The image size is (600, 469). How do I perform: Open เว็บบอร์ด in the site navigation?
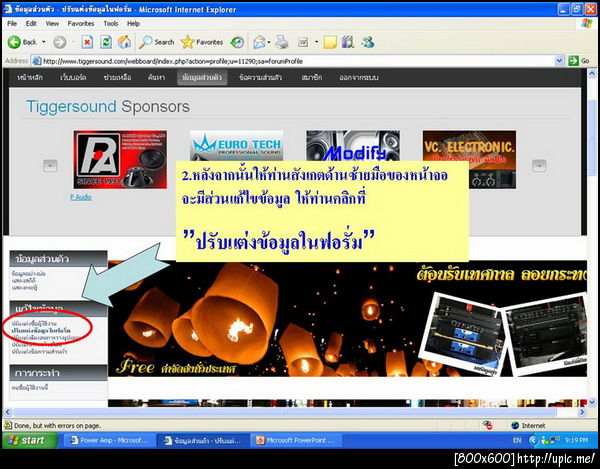click(x=73, y=77)
